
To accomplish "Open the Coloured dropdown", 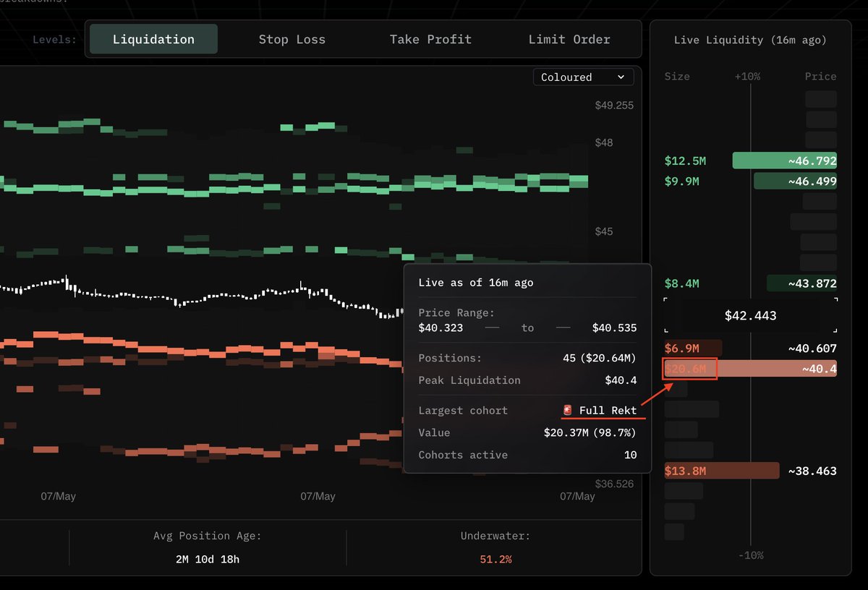I will pyautogui.click(x=583, y=77).
